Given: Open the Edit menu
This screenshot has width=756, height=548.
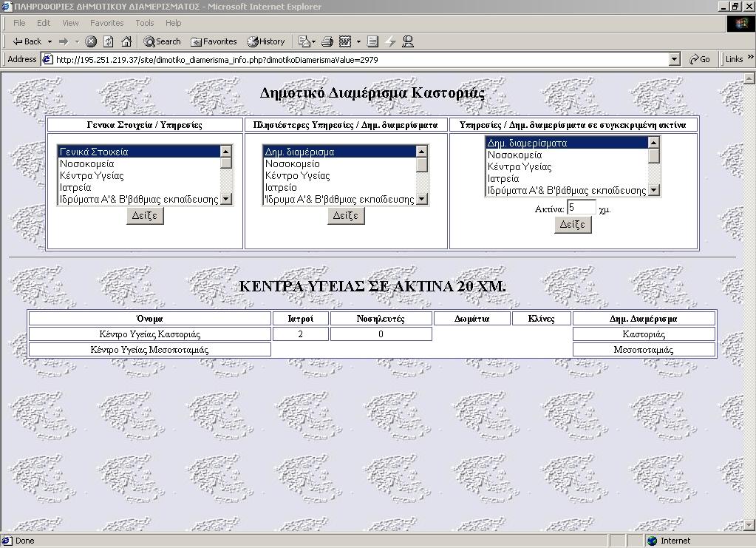Looking at the screenshot, I should pos(44,23).
